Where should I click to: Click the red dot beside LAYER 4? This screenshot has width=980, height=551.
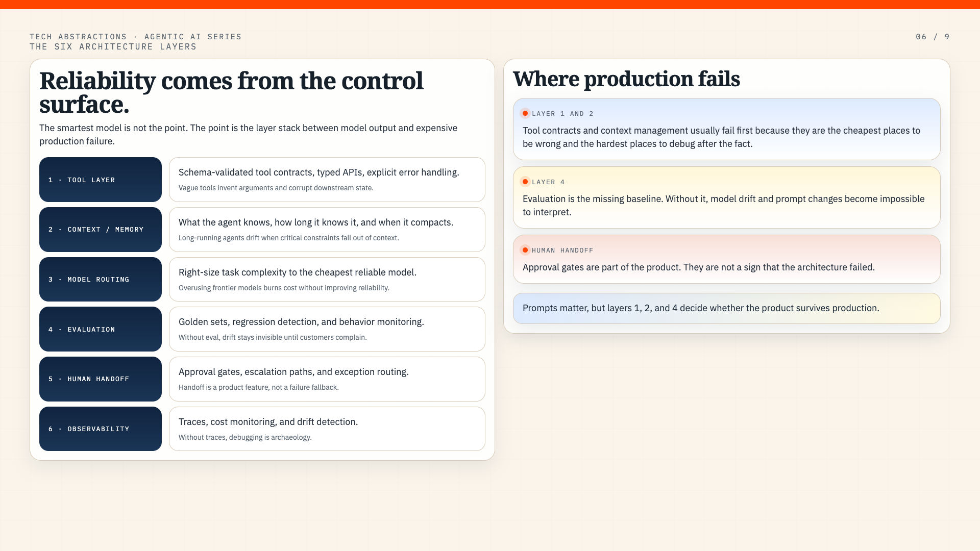click(x=525, y=182)
